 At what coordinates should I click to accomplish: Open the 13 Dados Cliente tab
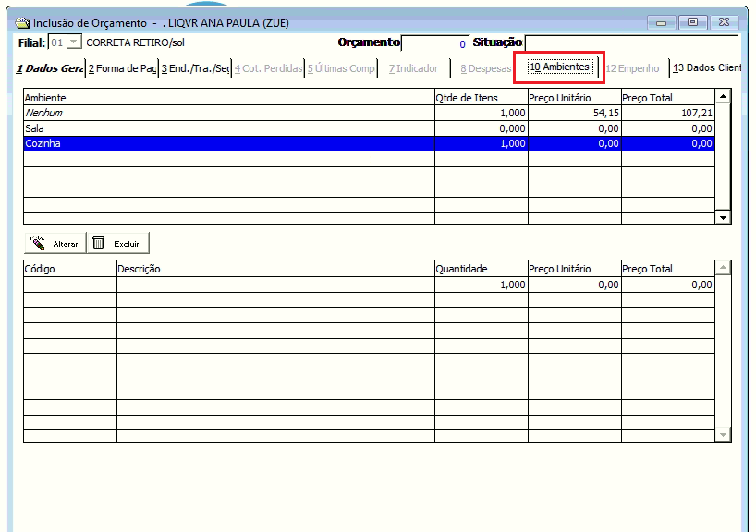coord(707,68)
